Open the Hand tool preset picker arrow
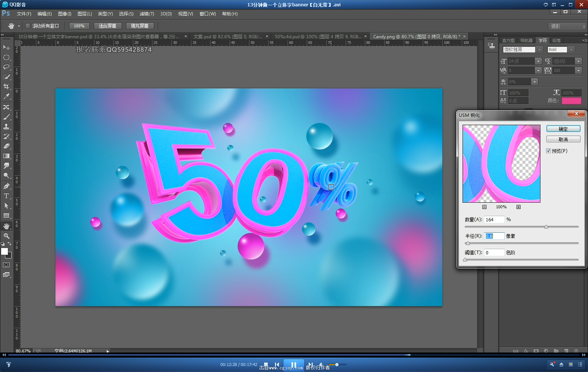This screenshot has height=372, width=588. [19, 26]
